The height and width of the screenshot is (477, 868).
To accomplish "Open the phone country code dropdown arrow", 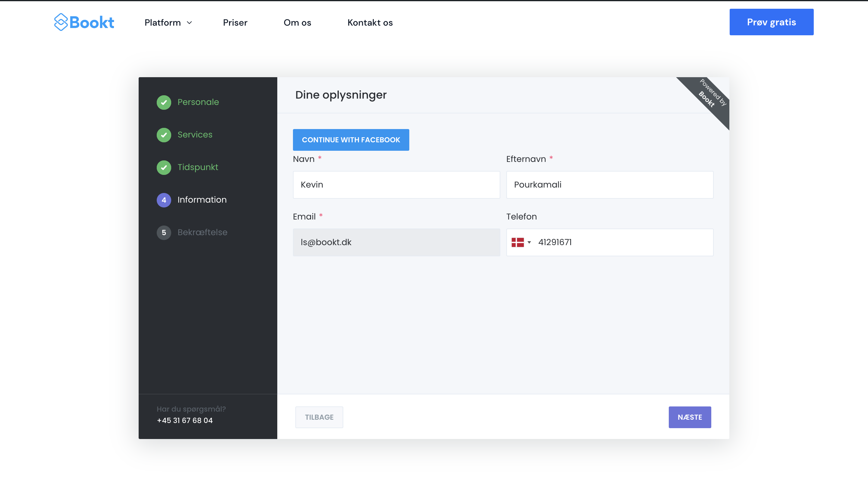I will (529, 242).
